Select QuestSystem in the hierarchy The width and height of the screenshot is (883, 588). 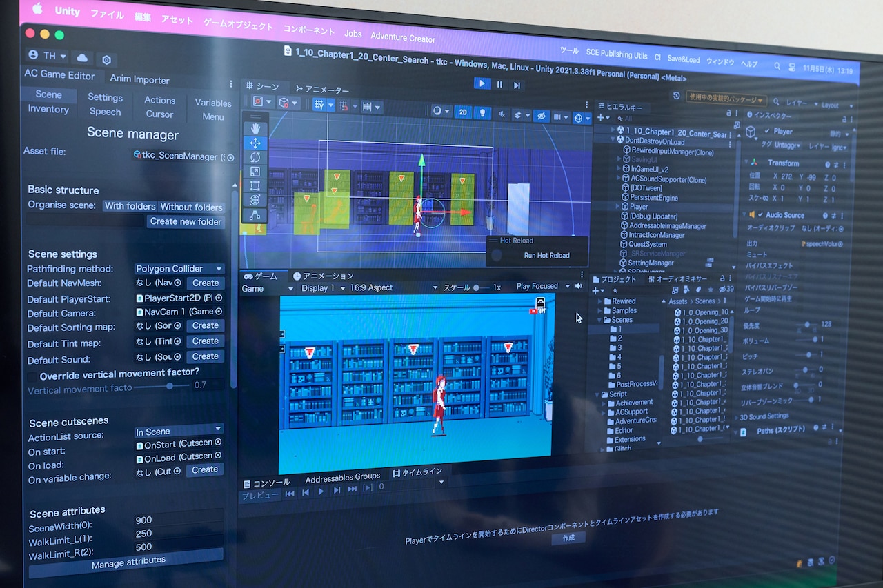pos(647,244)
